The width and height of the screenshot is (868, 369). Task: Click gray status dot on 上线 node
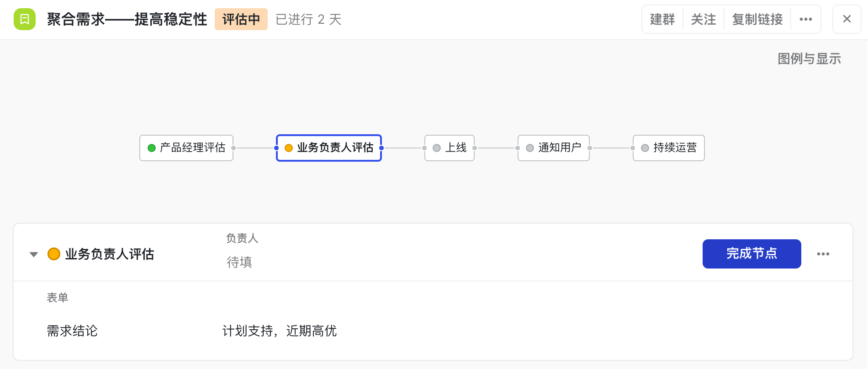tap(437, 148)
